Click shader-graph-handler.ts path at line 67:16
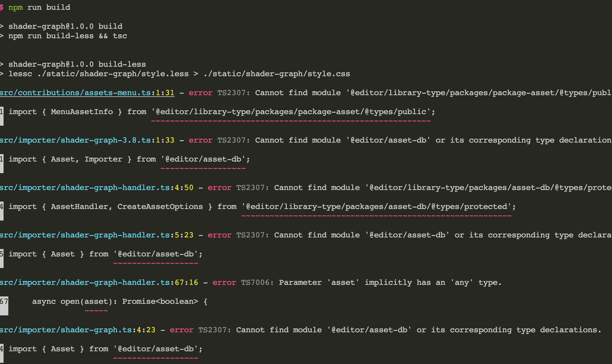The image size is (612, 364). [85, 282]
